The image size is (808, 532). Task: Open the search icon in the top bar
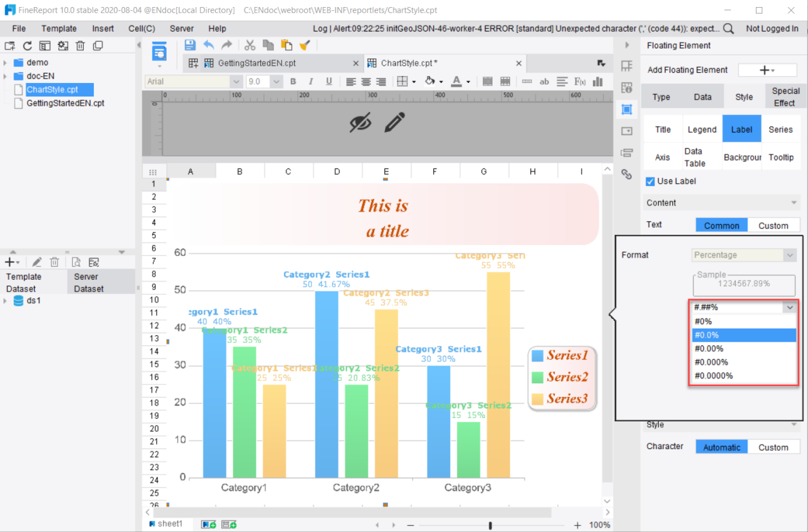[x=728, y=28]
